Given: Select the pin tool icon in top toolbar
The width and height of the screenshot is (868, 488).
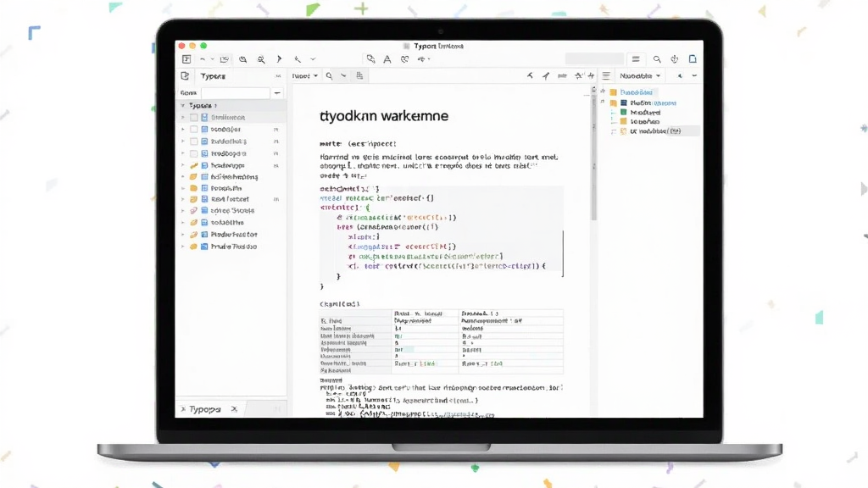Looking at the screenshot, I should (x=298, y=59).
